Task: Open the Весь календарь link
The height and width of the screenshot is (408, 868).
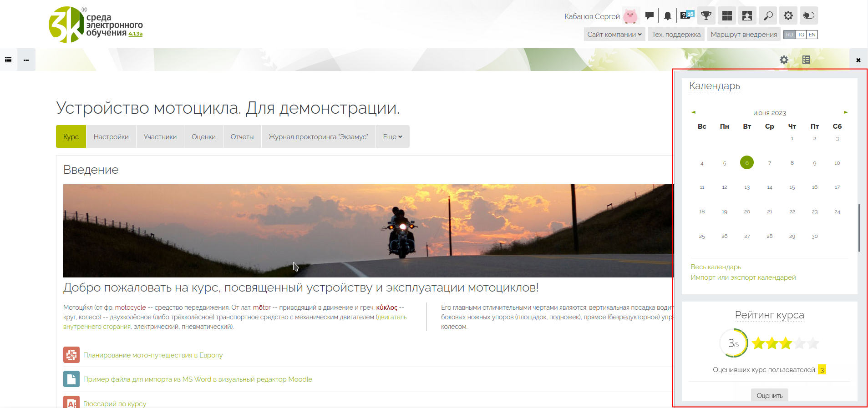Action: 716,267
